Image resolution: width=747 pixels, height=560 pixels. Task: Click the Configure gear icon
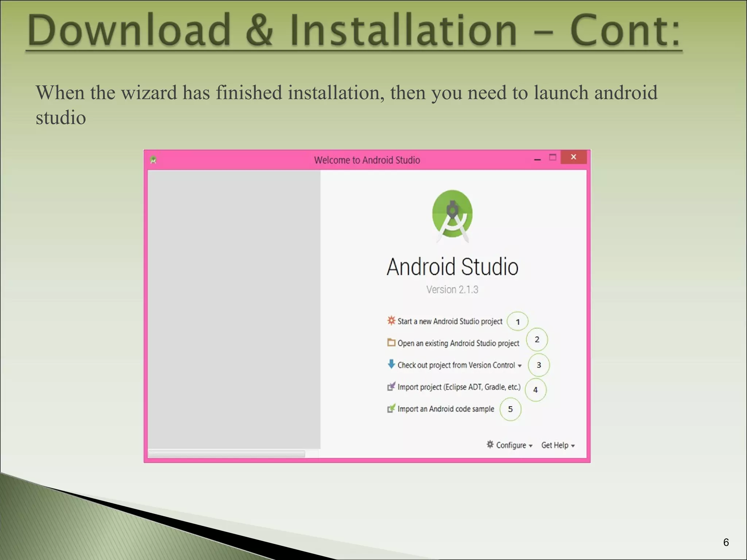(490, 444)
